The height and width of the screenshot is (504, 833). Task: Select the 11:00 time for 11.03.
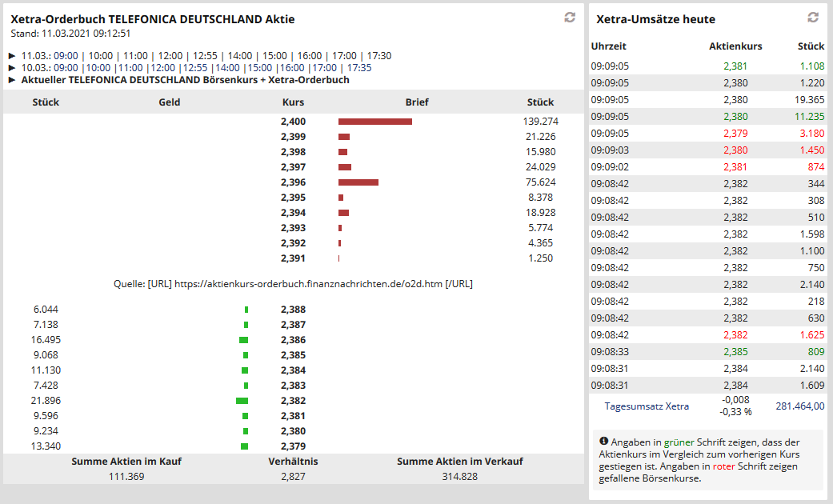(136, 56)
